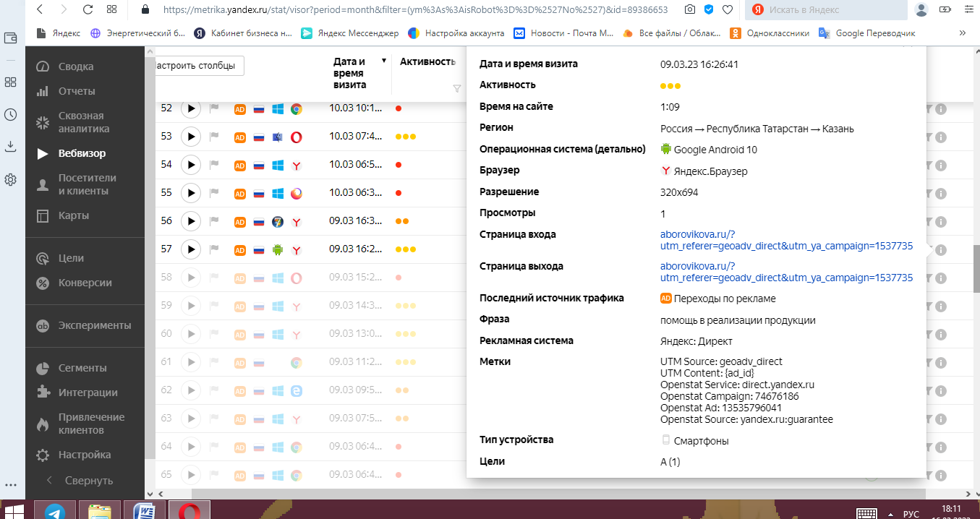Screen dimensions: 980x519
Task: Click the AD traffic source icon in row 52
Action: [x=240, y=109]
